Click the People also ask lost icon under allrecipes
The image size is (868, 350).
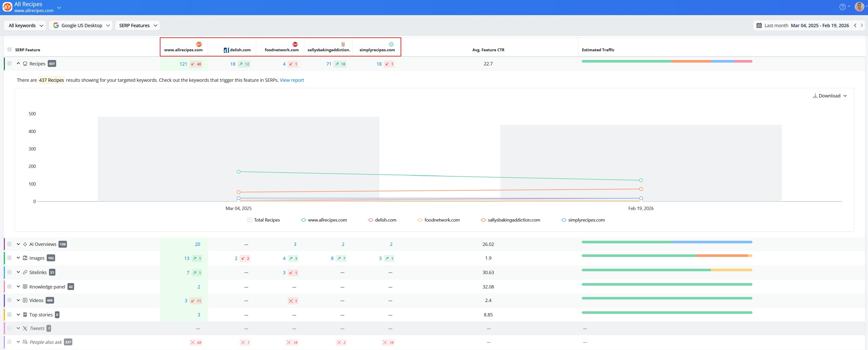192,342
